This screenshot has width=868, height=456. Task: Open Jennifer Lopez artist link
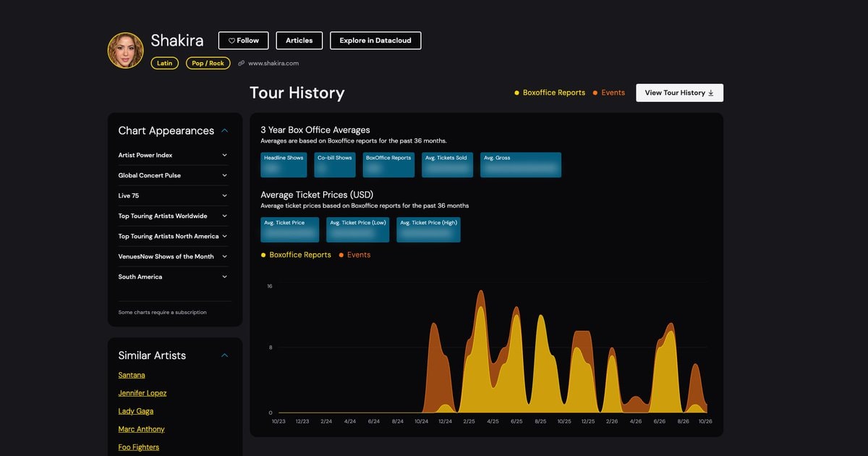[x=142, y=393]
